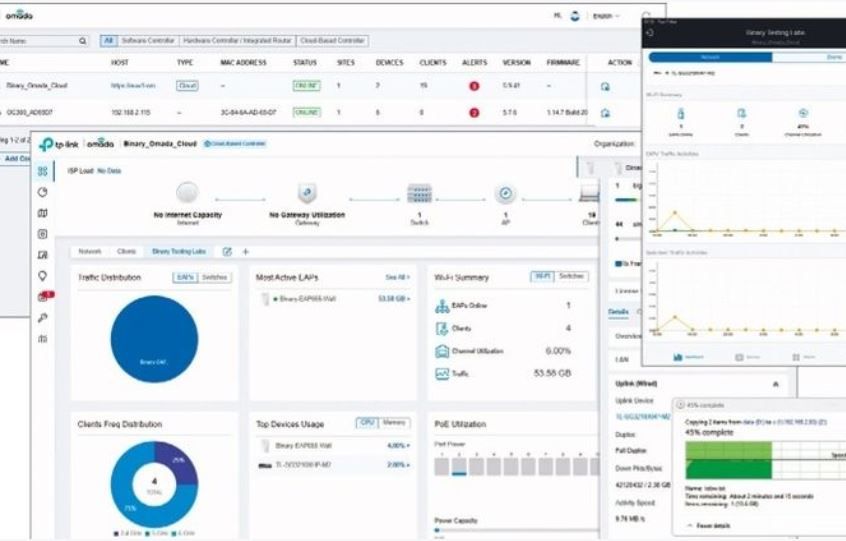This screenshot has width=846, height=541.
Task: Click the tp-link omada logo
Action: [x=76, y=144]
